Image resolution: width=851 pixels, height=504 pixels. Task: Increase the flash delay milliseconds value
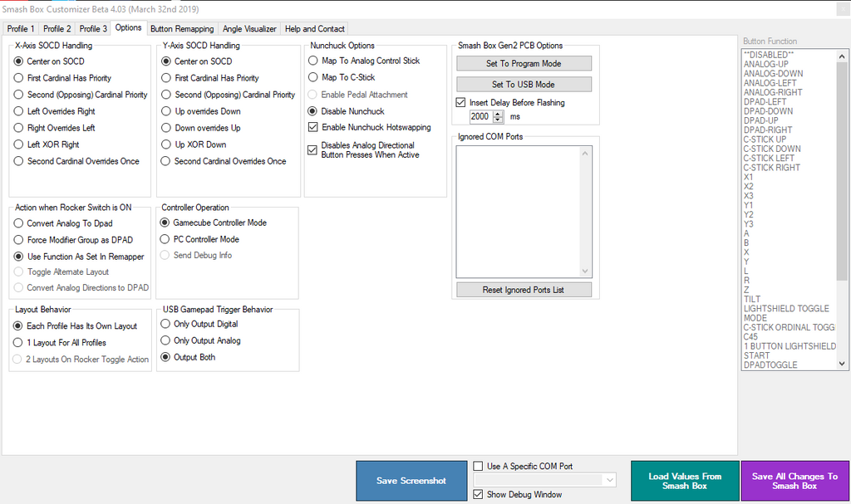click(x=499, y=115)
